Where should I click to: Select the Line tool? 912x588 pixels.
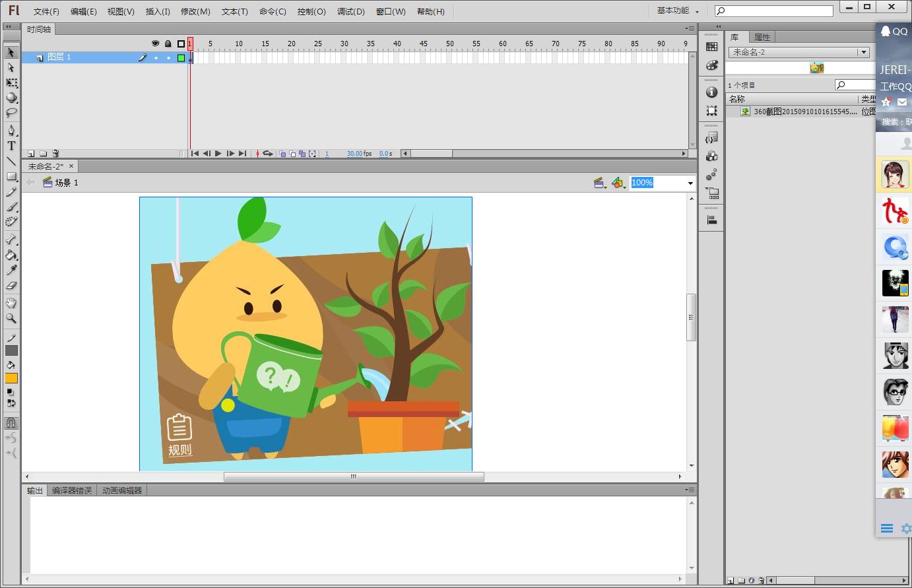(11, 161)
